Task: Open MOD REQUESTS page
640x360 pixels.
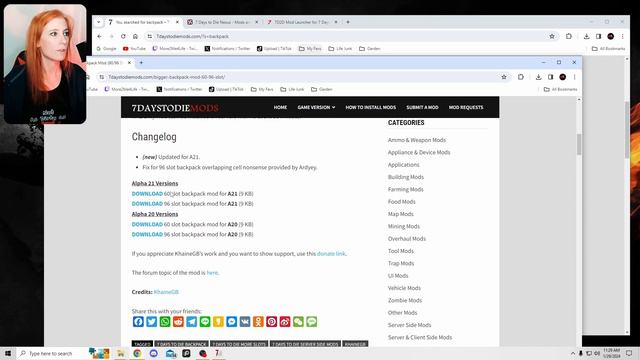Action: click(x=466, y=107)
